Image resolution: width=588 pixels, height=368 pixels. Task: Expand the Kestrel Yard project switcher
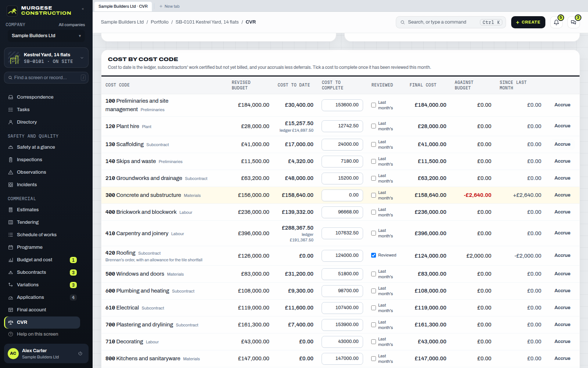coord(46,58)
